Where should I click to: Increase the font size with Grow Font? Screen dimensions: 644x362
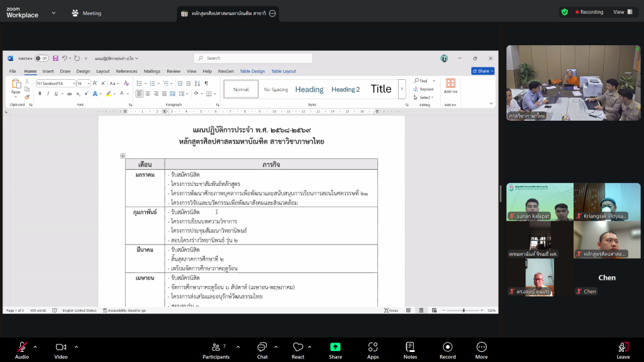point(96,84)
